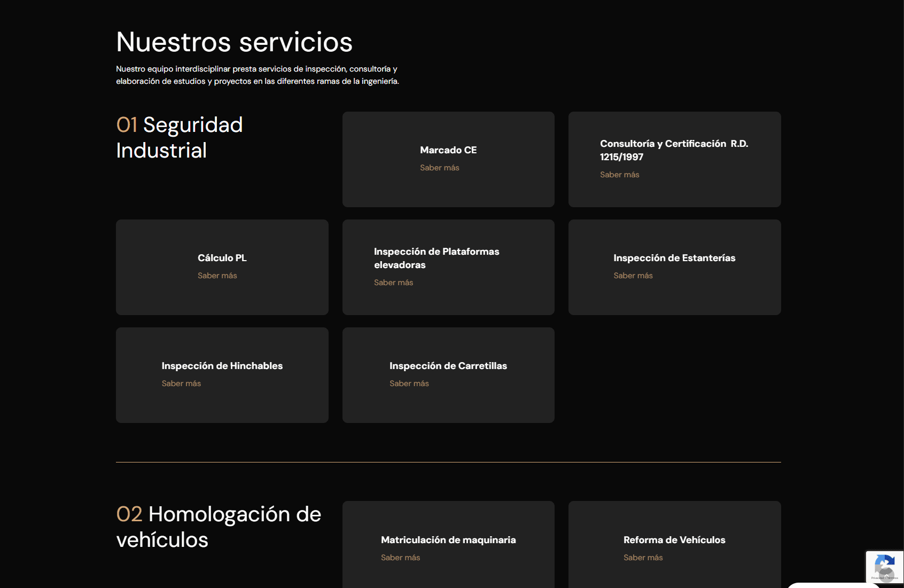Click 'Saber más' under Inspección de Estanterías
Viewport: 904px width, 588px height.
click(x=633, y=275)
